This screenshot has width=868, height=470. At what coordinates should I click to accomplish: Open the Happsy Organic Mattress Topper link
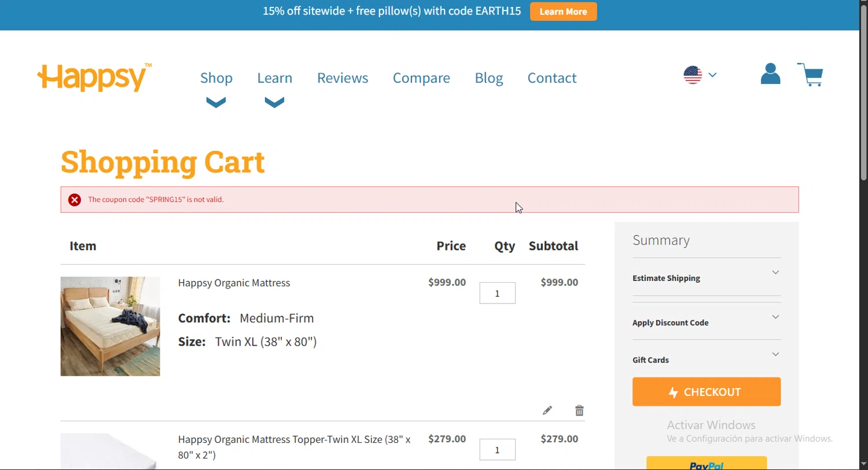[295, 447]
